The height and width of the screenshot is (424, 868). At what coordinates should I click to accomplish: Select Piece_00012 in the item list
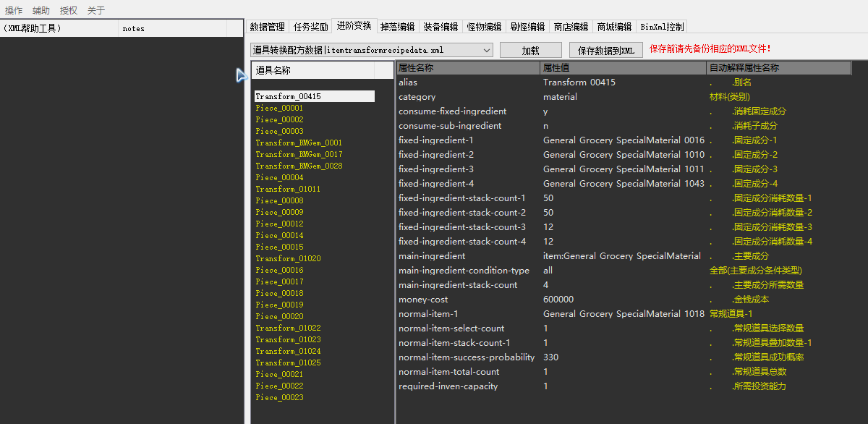[x=279, y=224]
